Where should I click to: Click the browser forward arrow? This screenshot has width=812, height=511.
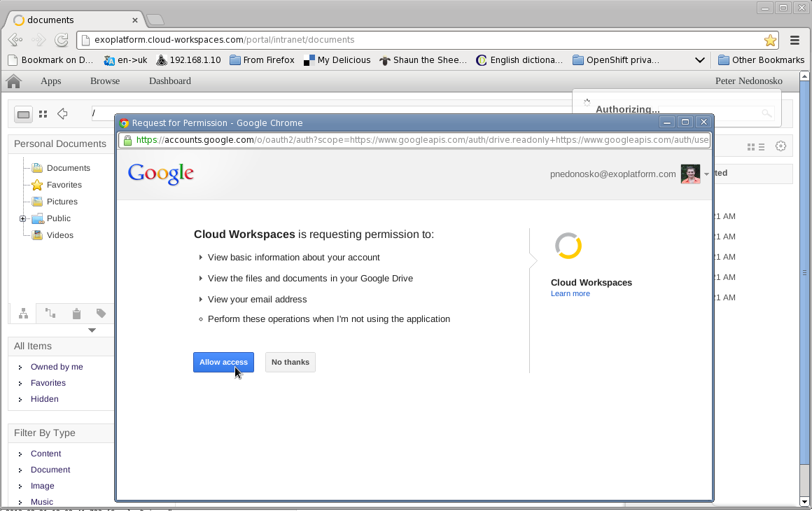click(x=38, y=39)
